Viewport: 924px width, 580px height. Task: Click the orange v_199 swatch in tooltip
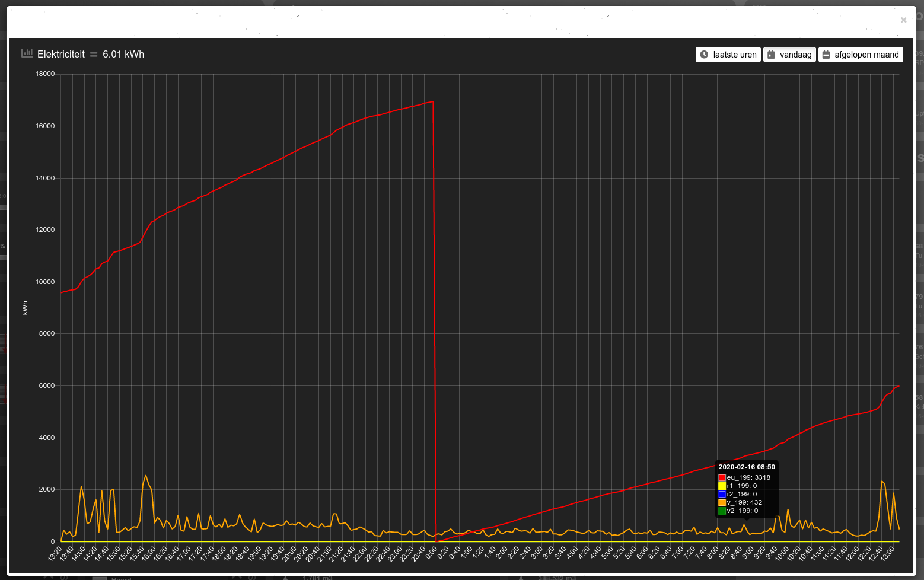[x=722, y=502]
